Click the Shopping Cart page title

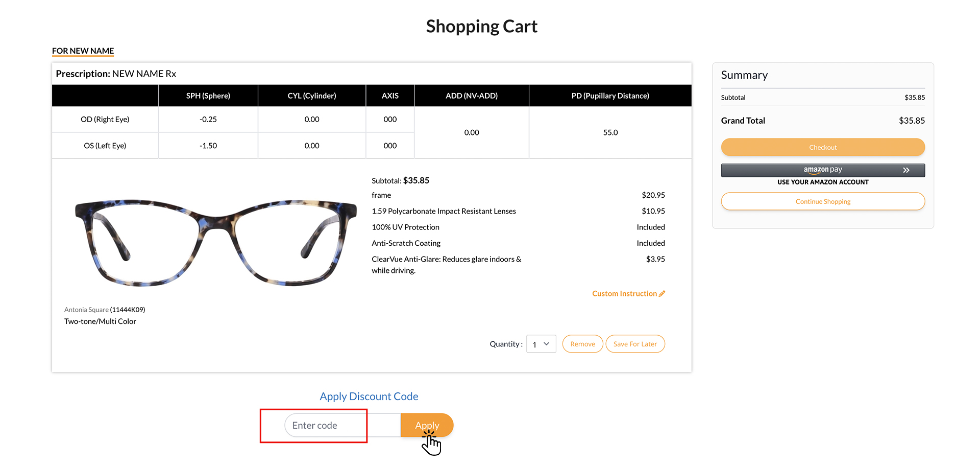(481, 27)
